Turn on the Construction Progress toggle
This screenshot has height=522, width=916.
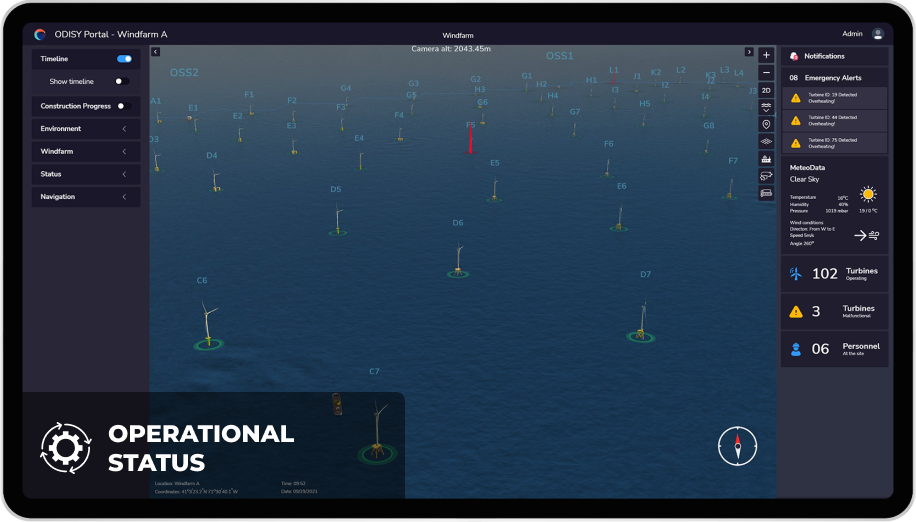click(124, 106)
